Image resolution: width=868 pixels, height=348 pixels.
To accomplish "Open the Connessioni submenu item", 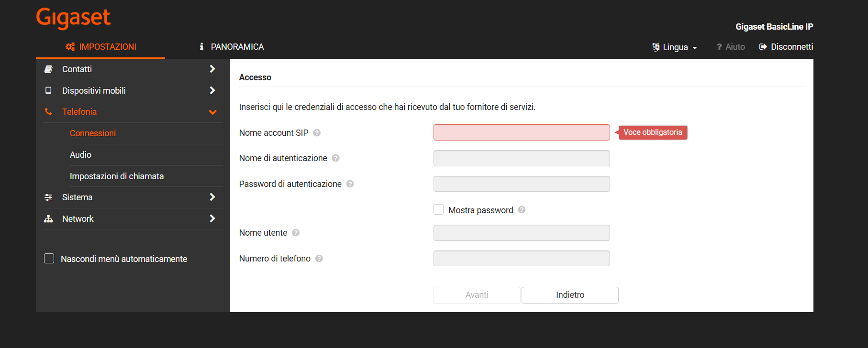I will point(93,133).
